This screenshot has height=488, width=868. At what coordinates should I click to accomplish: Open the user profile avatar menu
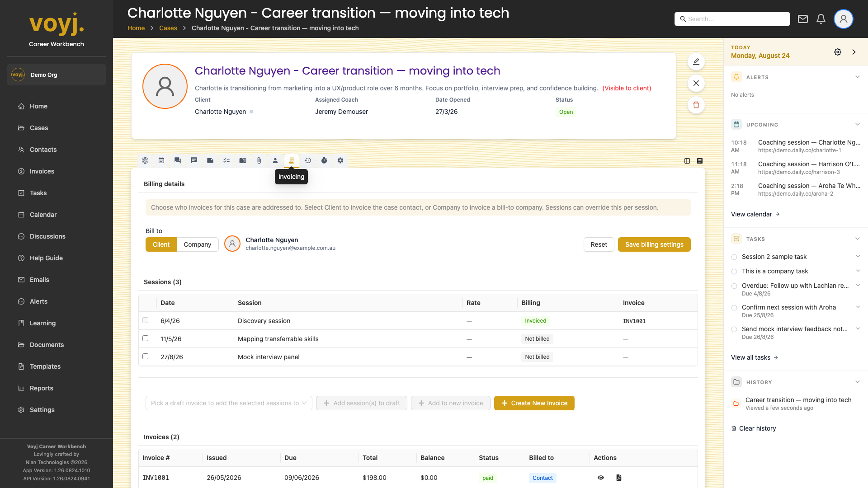click(844, 19)
